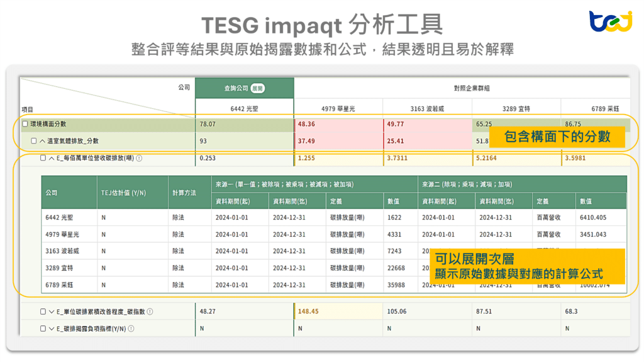This screenshot has height=362, width=644.
Task: Tick the E_單位碳排累積改善程度_碳指數 checkbox
Action: click(43, 312)
